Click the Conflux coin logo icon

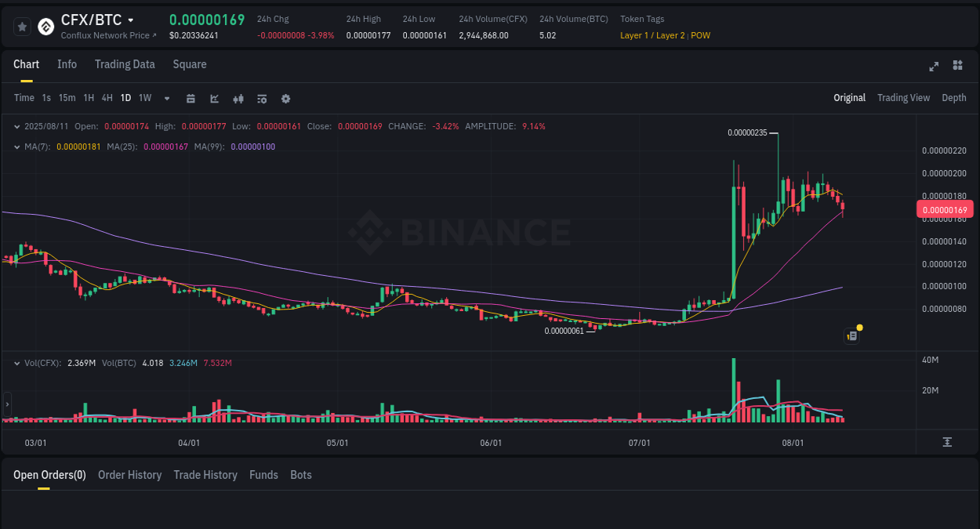46,27
